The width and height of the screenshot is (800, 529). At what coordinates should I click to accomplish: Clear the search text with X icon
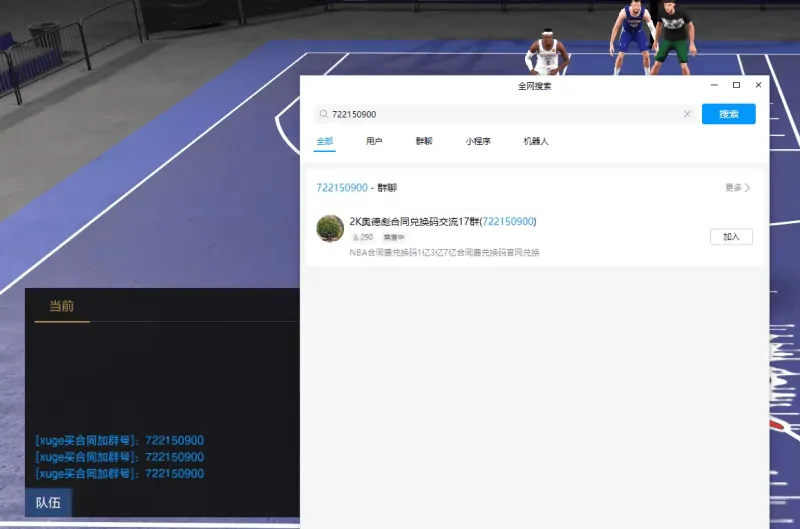pos(687,114)
